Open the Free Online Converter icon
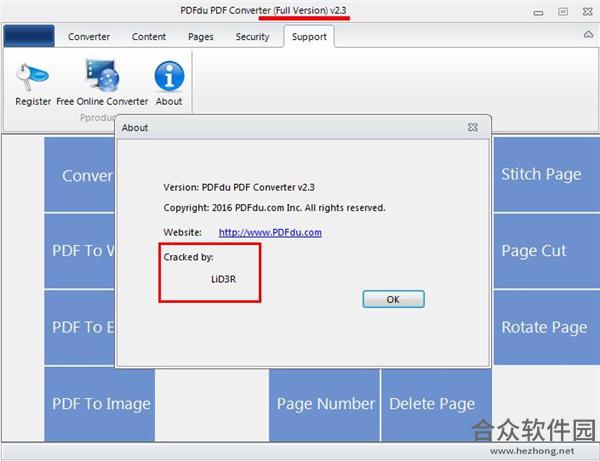Image resolution: width=600 pixels, height=461 pixels. (102, 76)
